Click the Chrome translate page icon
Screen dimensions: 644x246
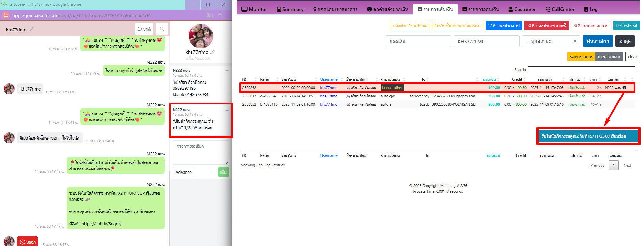(210, 15)
